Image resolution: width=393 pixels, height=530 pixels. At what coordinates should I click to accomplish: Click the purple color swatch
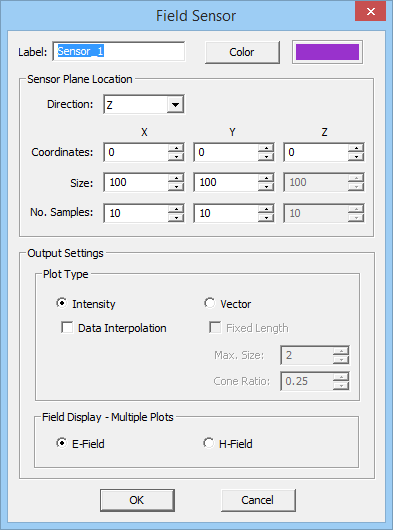327,52
